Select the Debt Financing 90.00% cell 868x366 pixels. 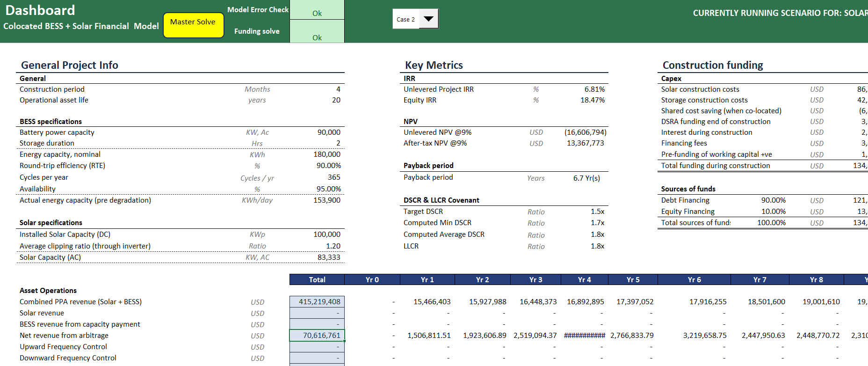click(773, 200)
